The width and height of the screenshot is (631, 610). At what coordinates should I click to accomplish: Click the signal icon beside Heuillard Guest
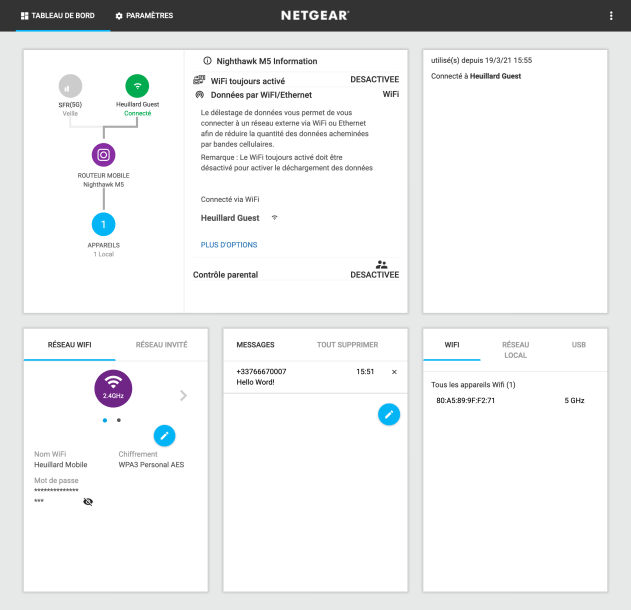pyautogui.click(x=274, y=218)
